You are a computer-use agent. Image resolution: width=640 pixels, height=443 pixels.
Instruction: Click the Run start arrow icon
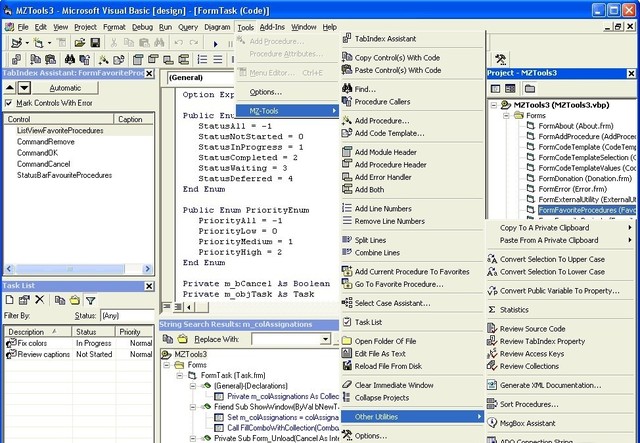click(216, 43)
